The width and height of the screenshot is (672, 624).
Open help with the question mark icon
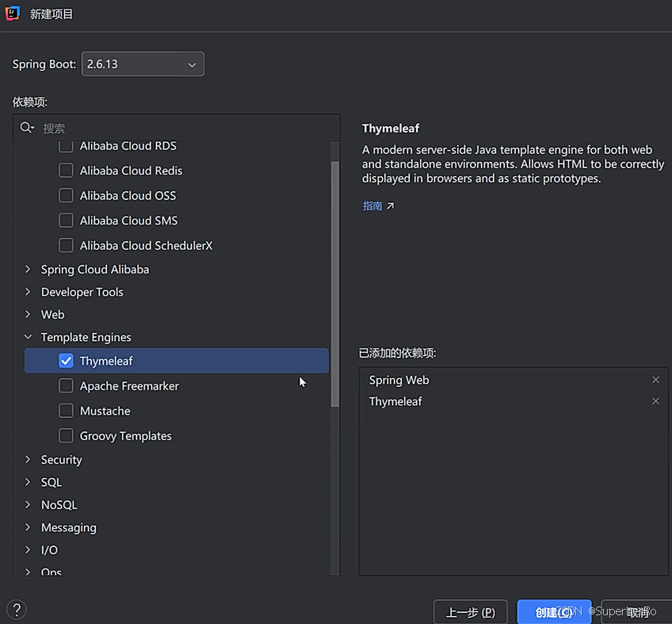(17, 610)
